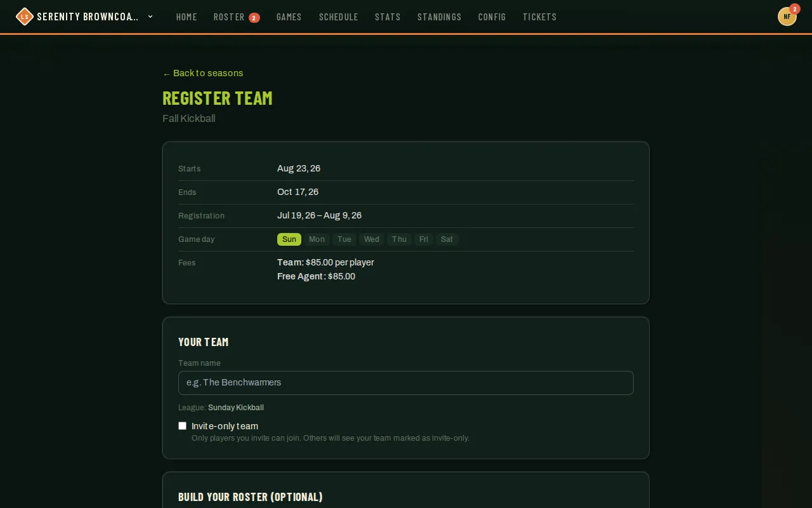Expand the team switcher chevron
The height and width of the screenshot is (508, 812).
(150, 17)
